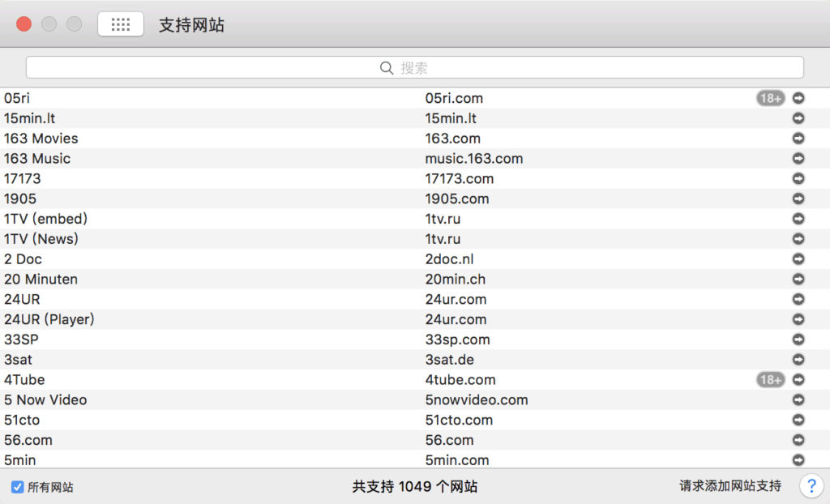Select the 3sat site name

pyautogui.click(x=18, y=360)
